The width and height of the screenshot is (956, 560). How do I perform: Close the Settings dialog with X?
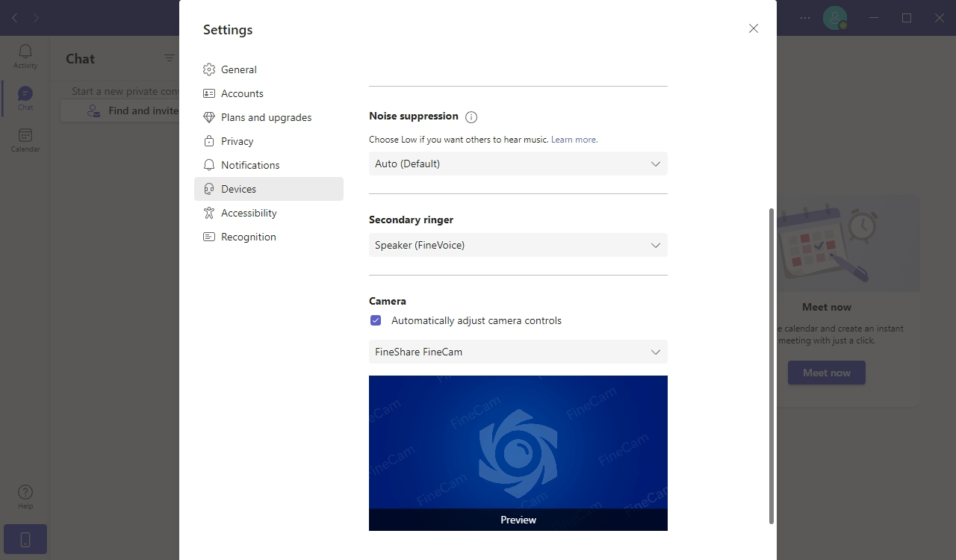click(754, 28)
